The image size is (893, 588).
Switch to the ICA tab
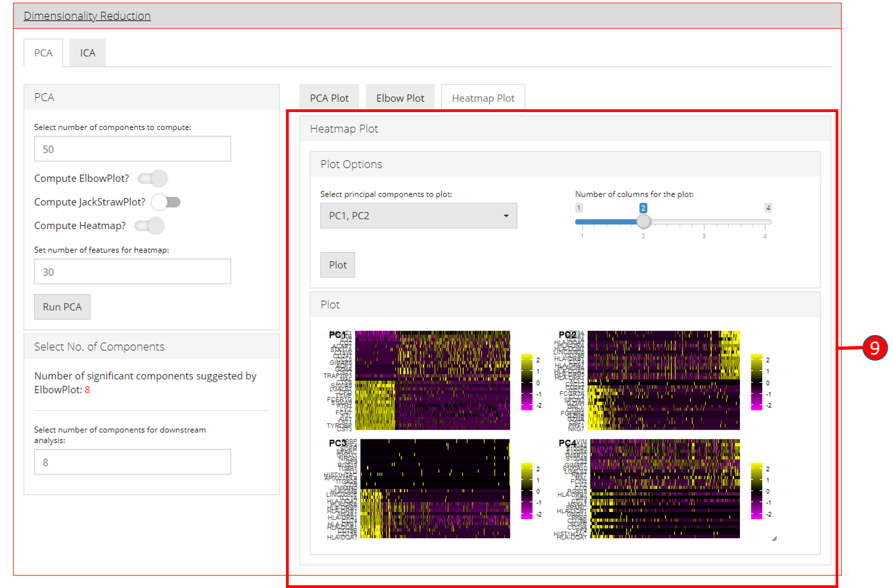click(87, 53)
